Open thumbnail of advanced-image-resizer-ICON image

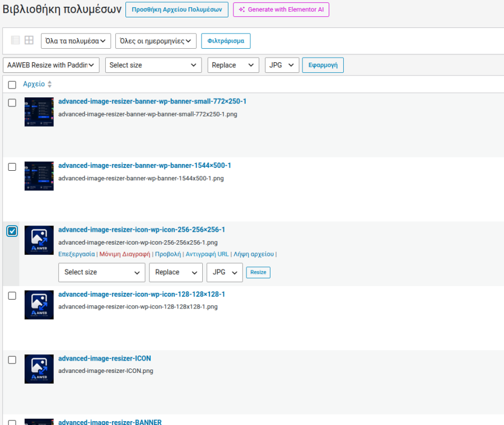coord(39,369)
